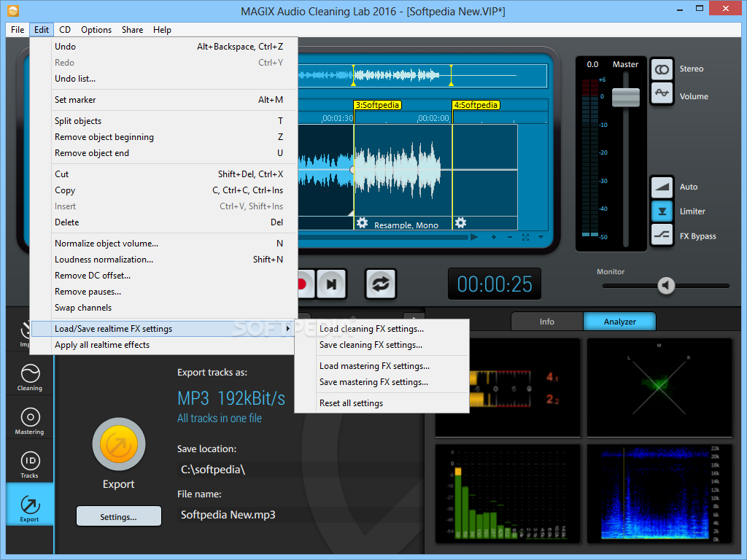Open the File menu
The image size is (747, 560).
coord(18,29)
